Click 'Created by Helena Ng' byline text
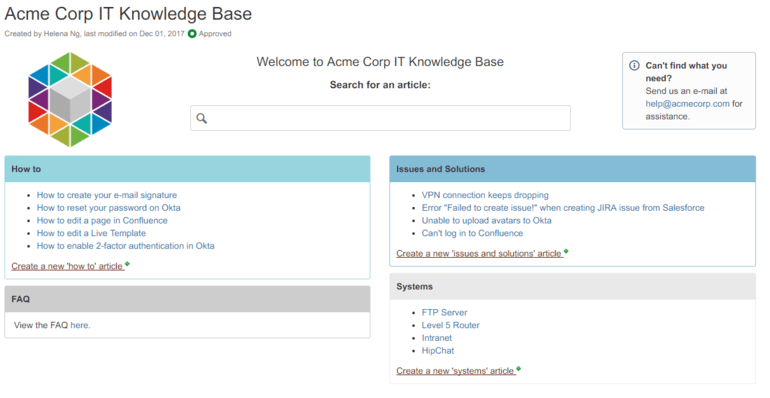This screenshot has height=398, width=770. 42,34
